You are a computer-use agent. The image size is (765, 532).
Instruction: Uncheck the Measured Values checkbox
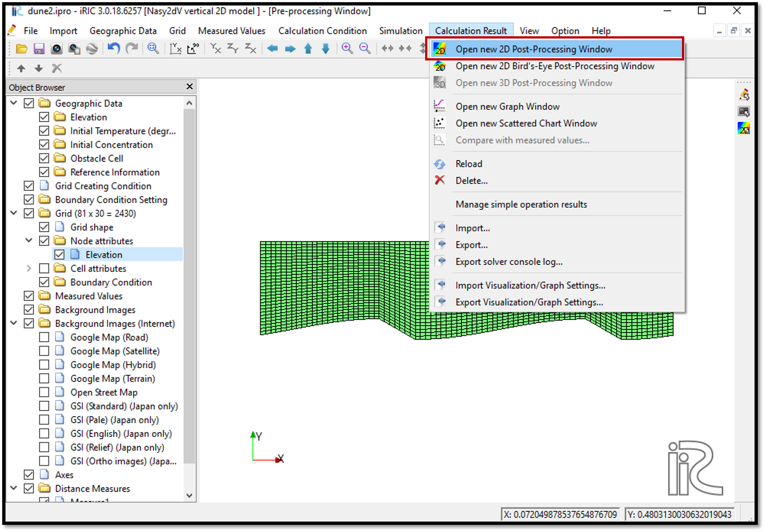[29, 296]
